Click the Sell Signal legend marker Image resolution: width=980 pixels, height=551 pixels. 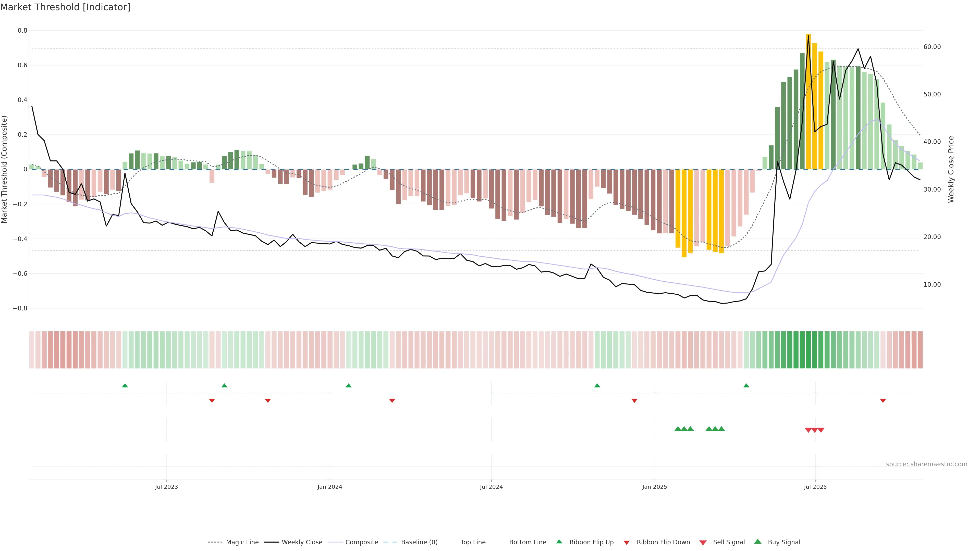[x=703, y=543]
